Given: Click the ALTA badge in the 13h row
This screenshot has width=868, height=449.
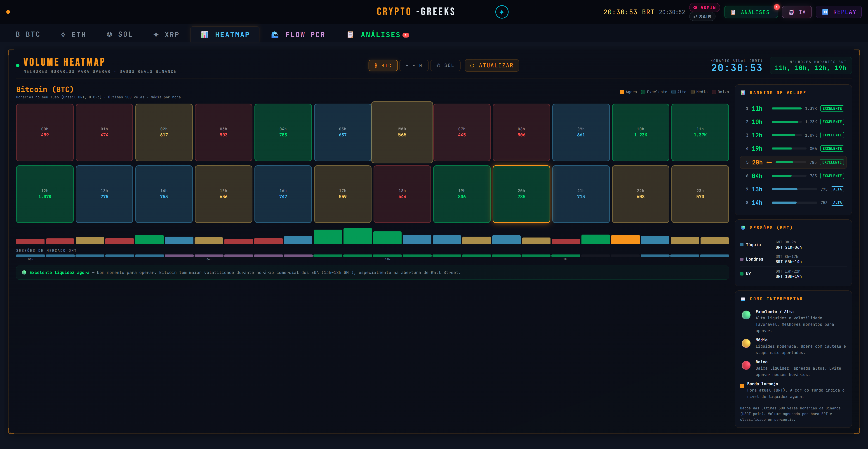Looking at the screenshot, I should (837, 189).
